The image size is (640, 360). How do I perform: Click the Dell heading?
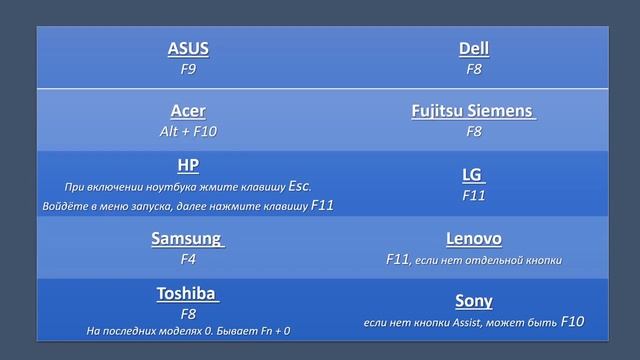coord(474,49)
